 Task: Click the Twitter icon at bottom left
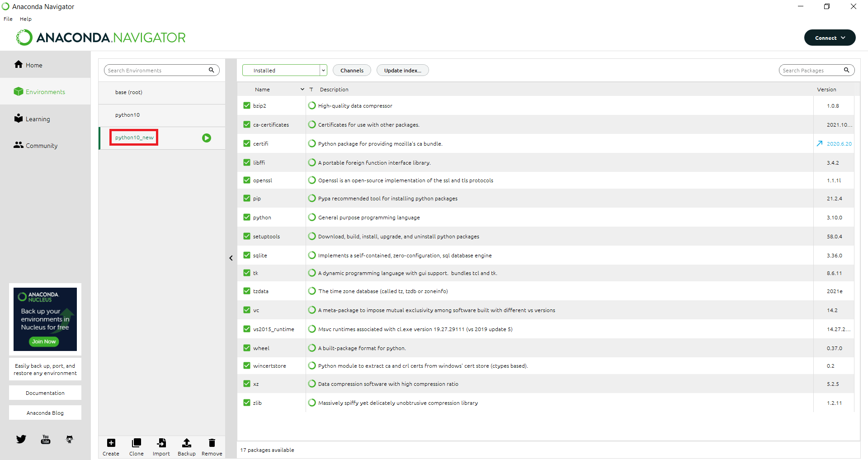pos(21,439)
